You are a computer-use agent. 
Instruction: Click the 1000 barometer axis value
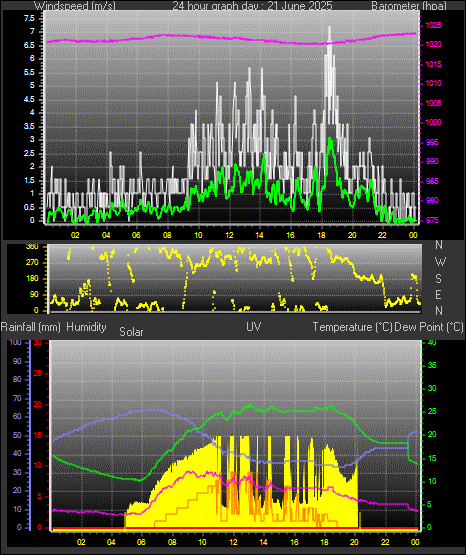(433, 122)
